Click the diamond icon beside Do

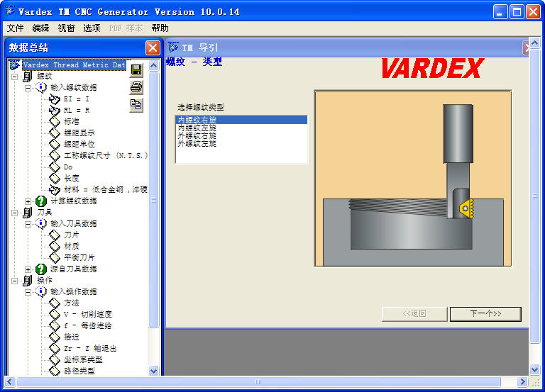click(x=55, y=167)
